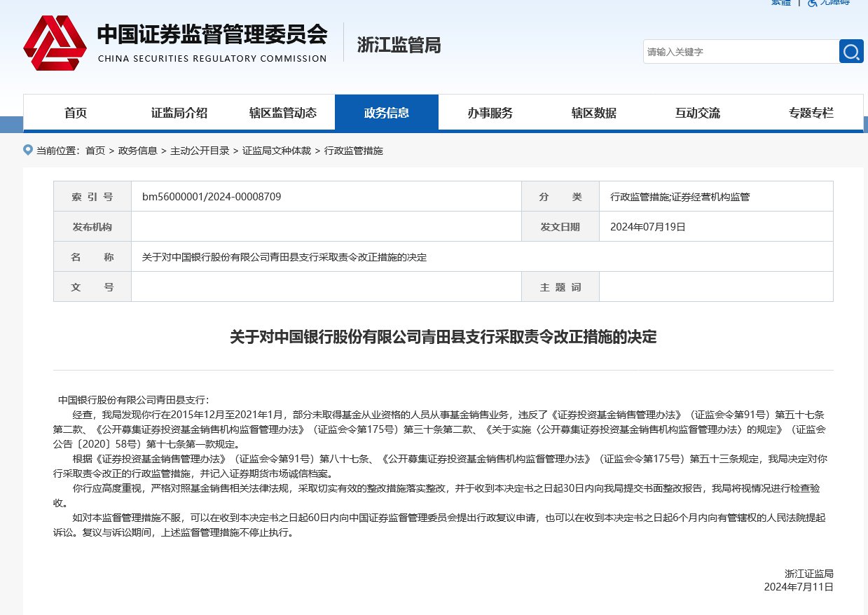Open the 首页 navigation tab
This screenshot has width=868, height=615.
[76, 113]
